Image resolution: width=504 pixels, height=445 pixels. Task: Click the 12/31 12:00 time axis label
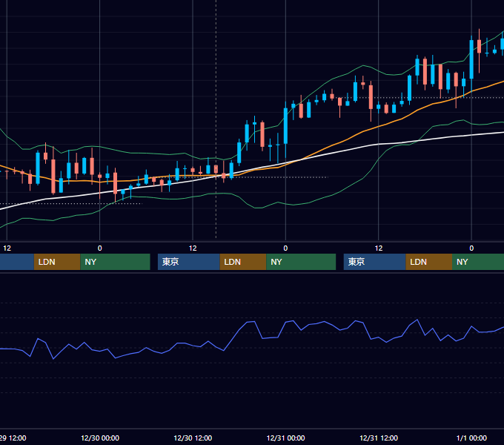[379, 438]
